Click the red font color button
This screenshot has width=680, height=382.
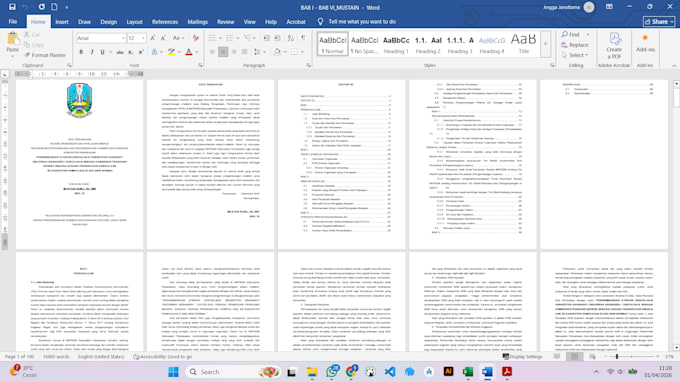tap(189, 52)
